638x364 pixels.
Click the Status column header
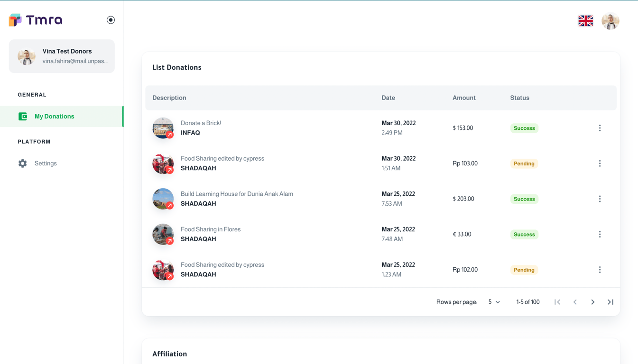click(x=520, y=98)
